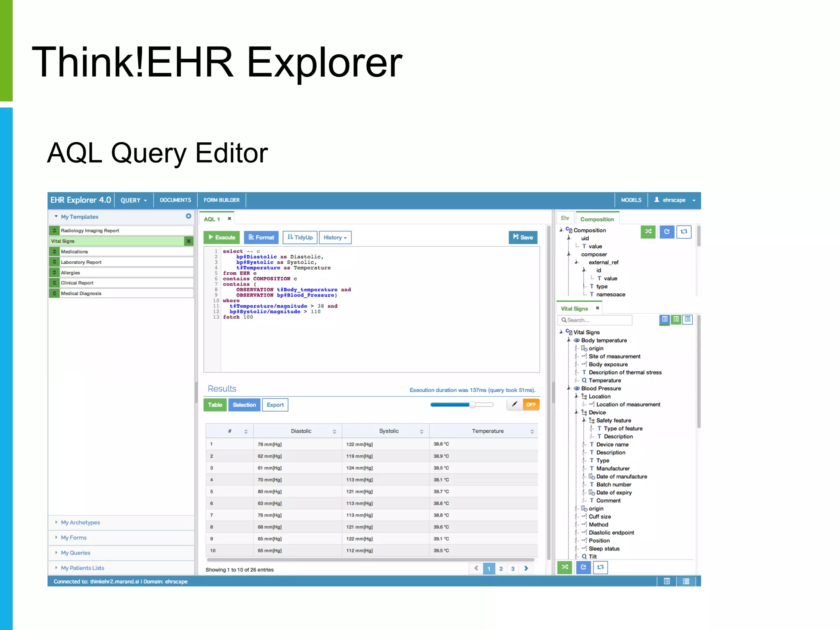This screenshot has height=630, width=840.
Task: Open the MODELS menu
Action: pyautogui.click(x=631, y=200)
